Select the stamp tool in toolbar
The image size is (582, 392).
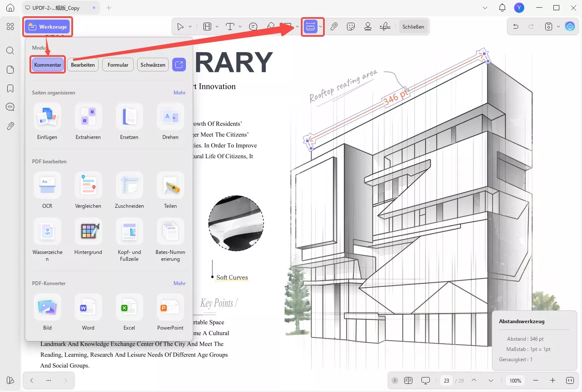tap(367, 27)
